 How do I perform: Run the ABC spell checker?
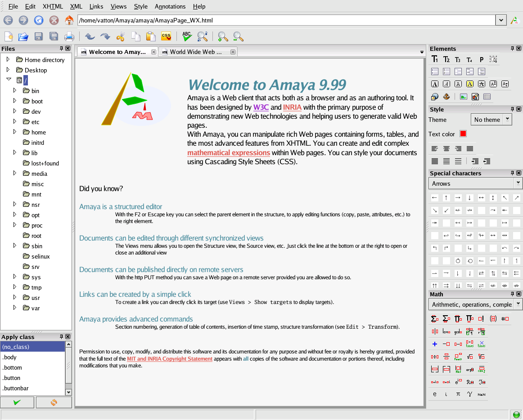pos(187,36)
